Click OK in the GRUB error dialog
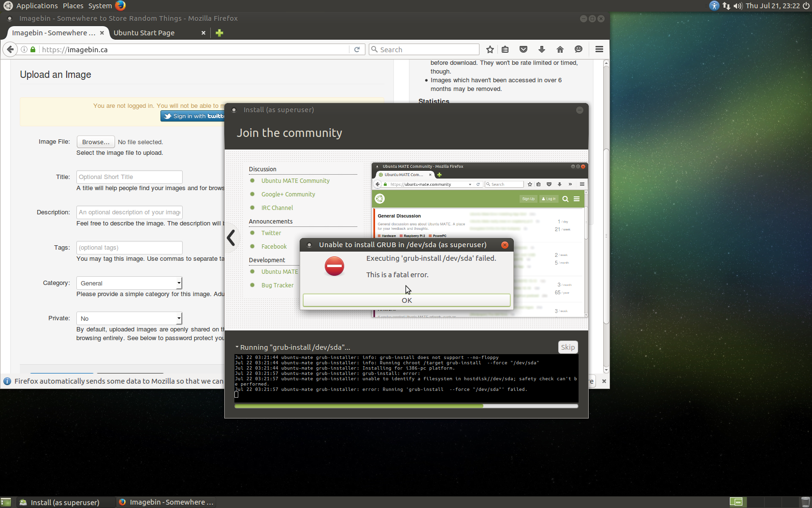 tap(406, 300)
